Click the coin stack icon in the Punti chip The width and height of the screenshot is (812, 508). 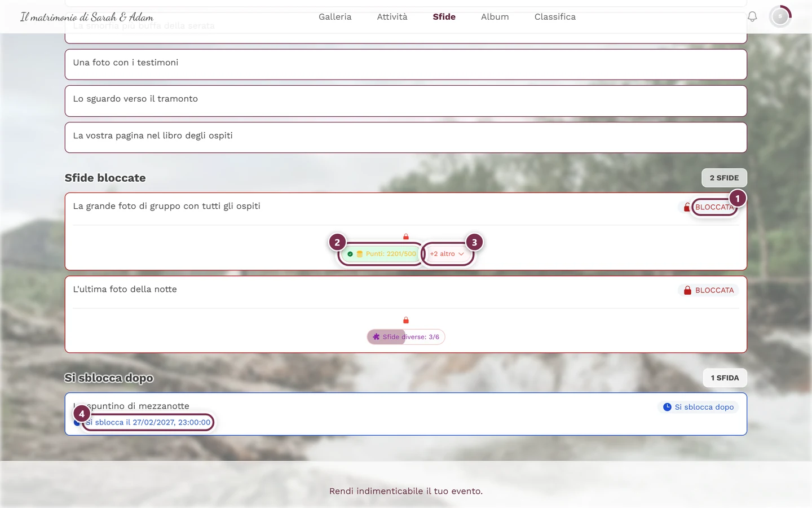(360, 254)
